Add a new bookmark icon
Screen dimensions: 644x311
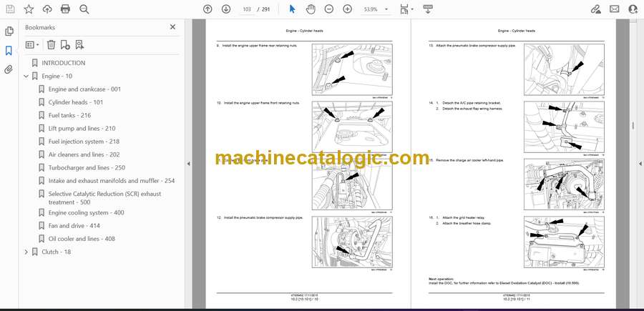65,45
